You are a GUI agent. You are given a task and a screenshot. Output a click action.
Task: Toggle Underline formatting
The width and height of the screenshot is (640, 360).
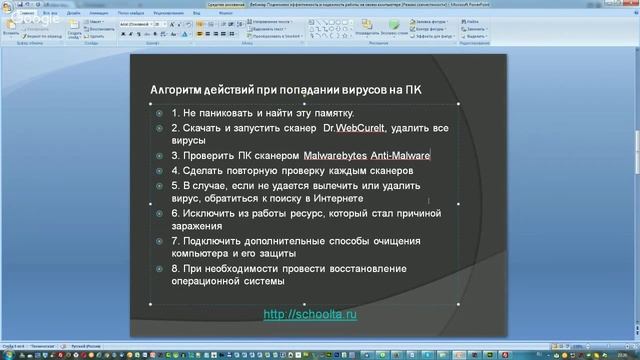point(139,34)
